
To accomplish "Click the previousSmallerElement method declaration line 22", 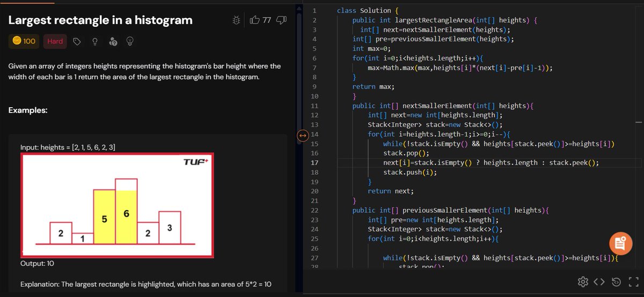I will pyautogui.click(x=451, y=210).
